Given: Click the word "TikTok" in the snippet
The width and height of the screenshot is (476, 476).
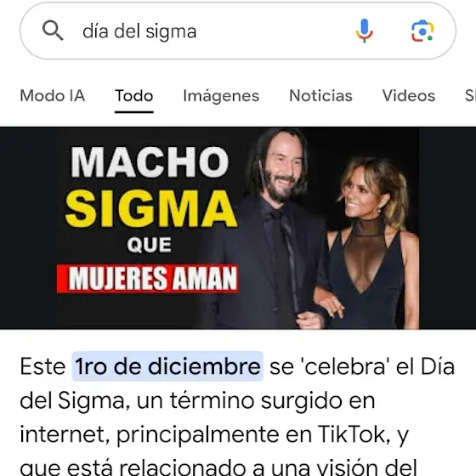Looking at the screenshot, I should coord(354,434).
